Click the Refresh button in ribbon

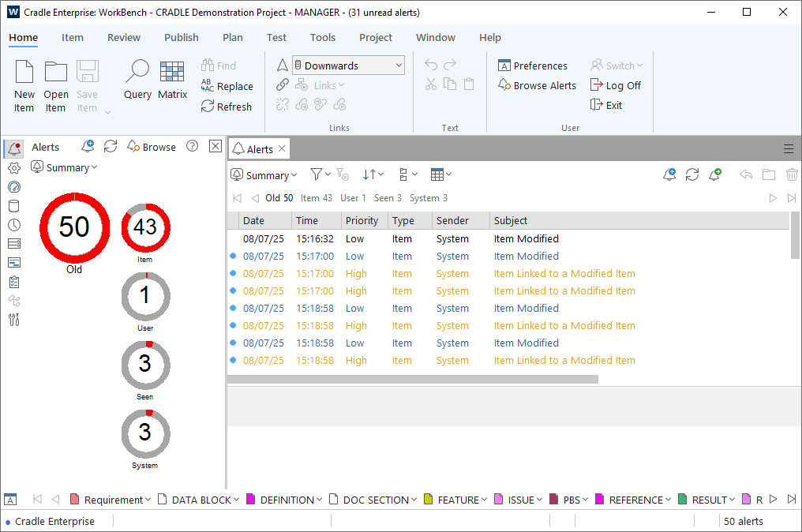[226, 107]
